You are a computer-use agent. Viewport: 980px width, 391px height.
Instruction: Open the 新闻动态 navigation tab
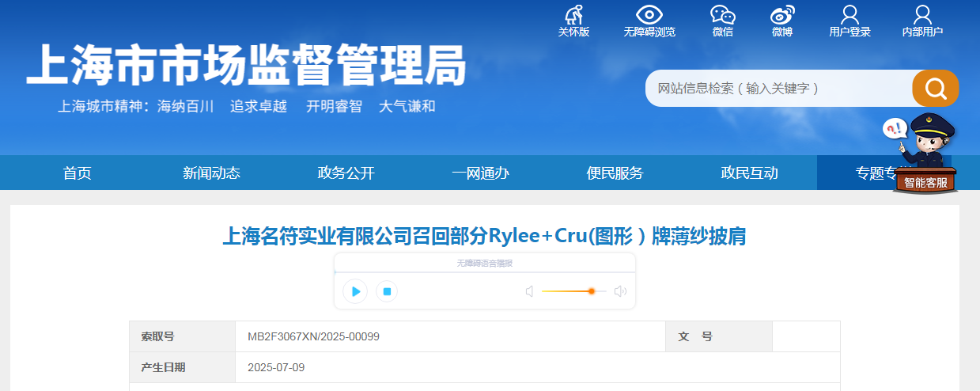(211, 173)
